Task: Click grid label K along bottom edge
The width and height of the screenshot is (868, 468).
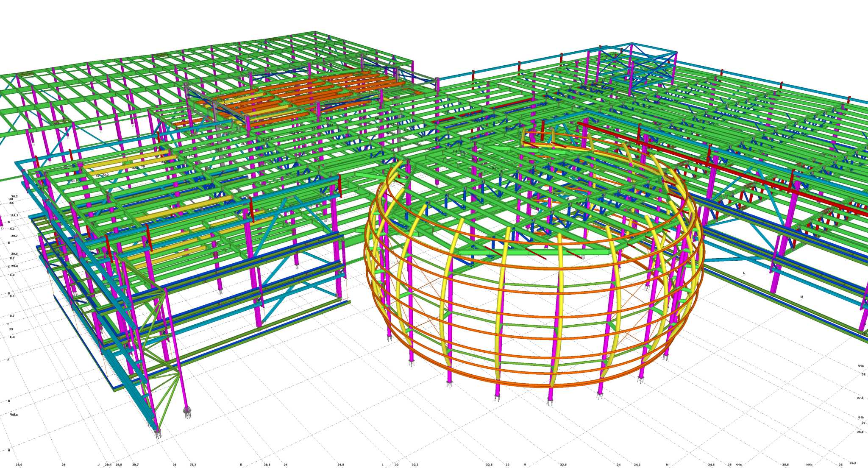Action: [241, 465]
